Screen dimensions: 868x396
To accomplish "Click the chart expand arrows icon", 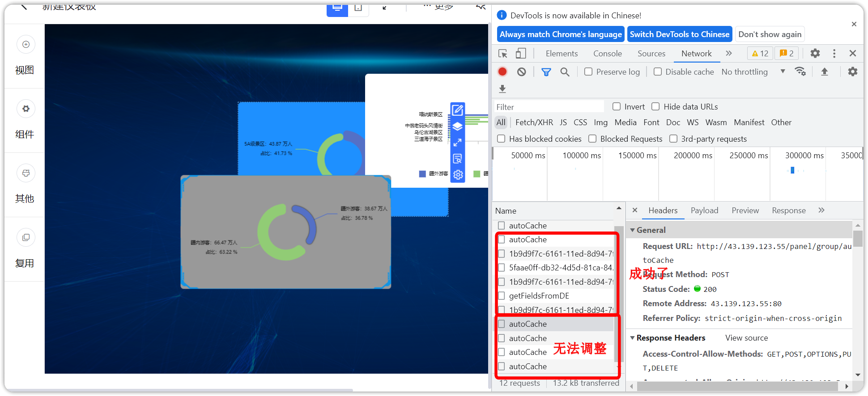I will [457, 143].
